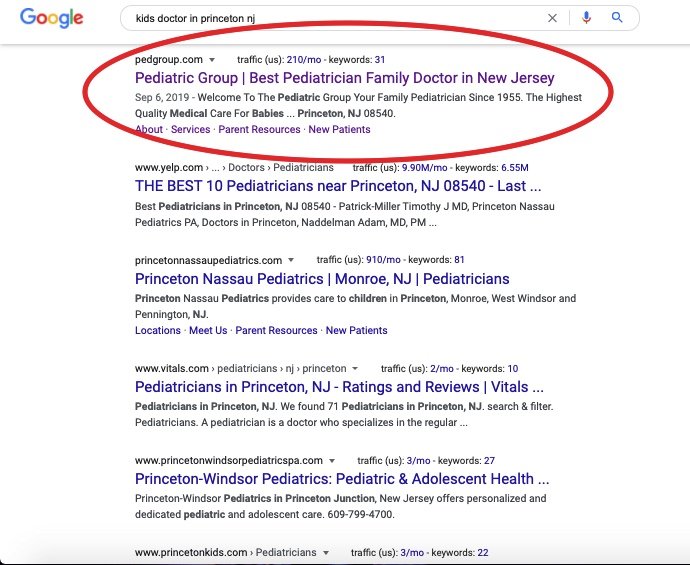
Task: Click princetonwindsorpediatricspa traffic value 3/mo
Action: point(418,461)
